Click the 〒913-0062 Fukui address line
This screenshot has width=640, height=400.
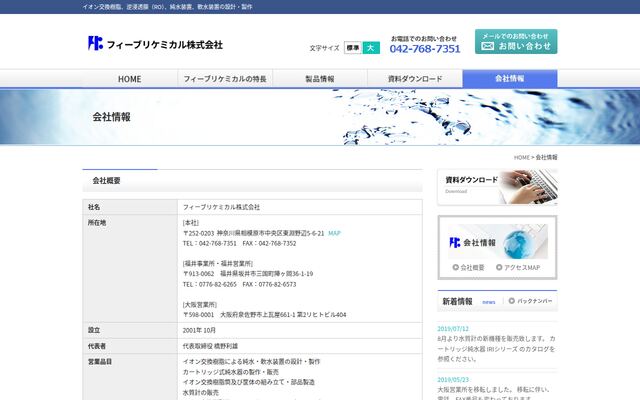click(248, 274)
